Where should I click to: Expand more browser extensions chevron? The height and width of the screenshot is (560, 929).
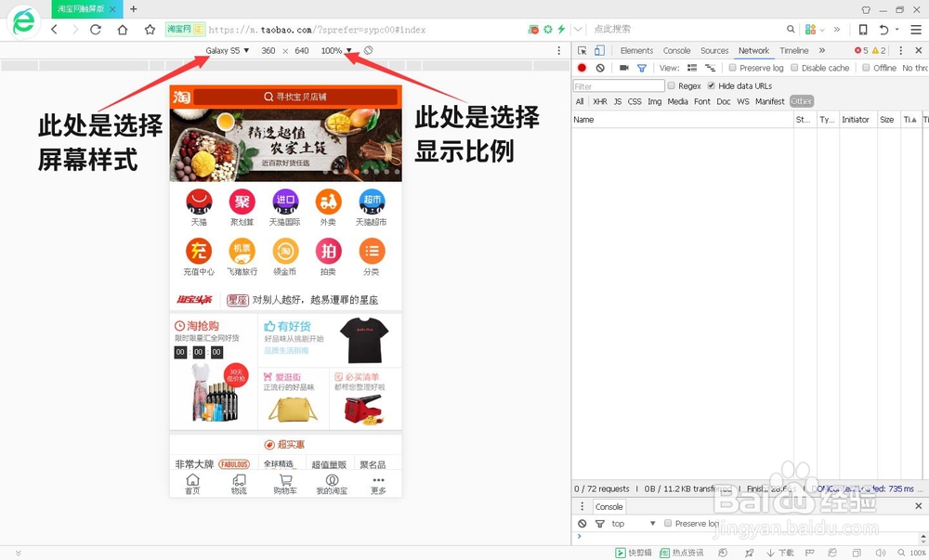pos(837,29)
